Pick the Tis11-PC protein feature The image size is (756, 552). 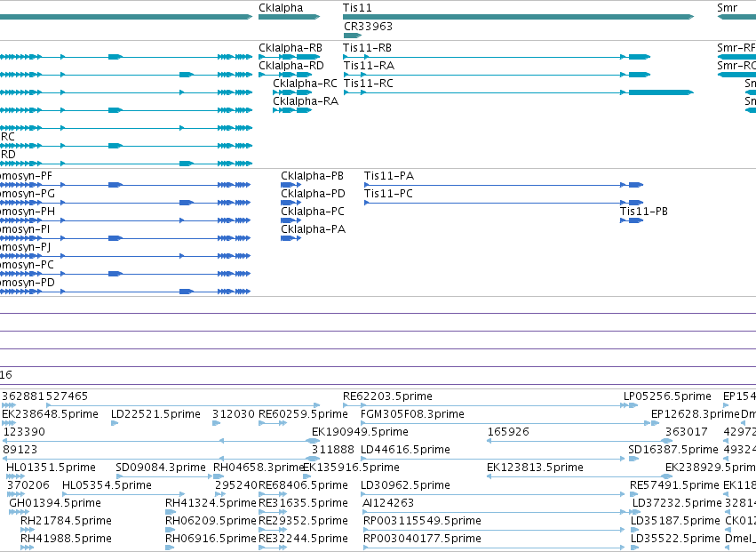pyautogui.click(x=504, y=203)
